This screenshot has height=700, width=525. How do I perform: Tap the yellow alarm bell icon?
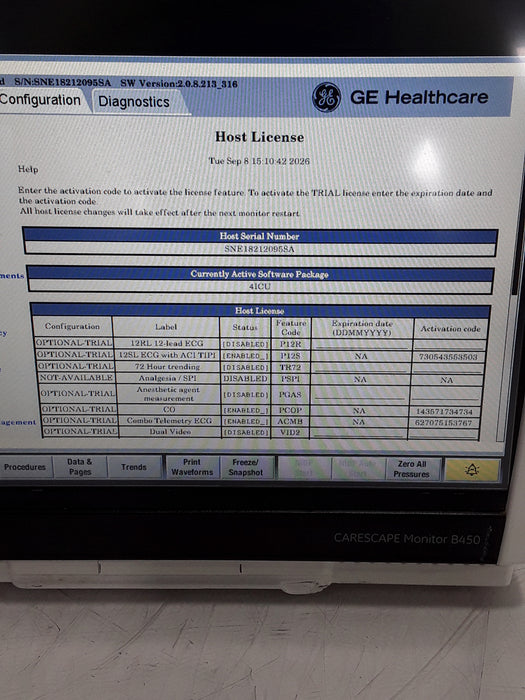pos(472,470)
